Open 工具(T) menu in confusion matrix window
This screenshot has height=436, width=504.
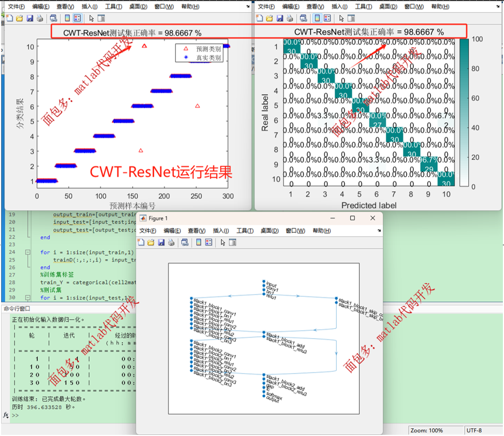point(363,7)
